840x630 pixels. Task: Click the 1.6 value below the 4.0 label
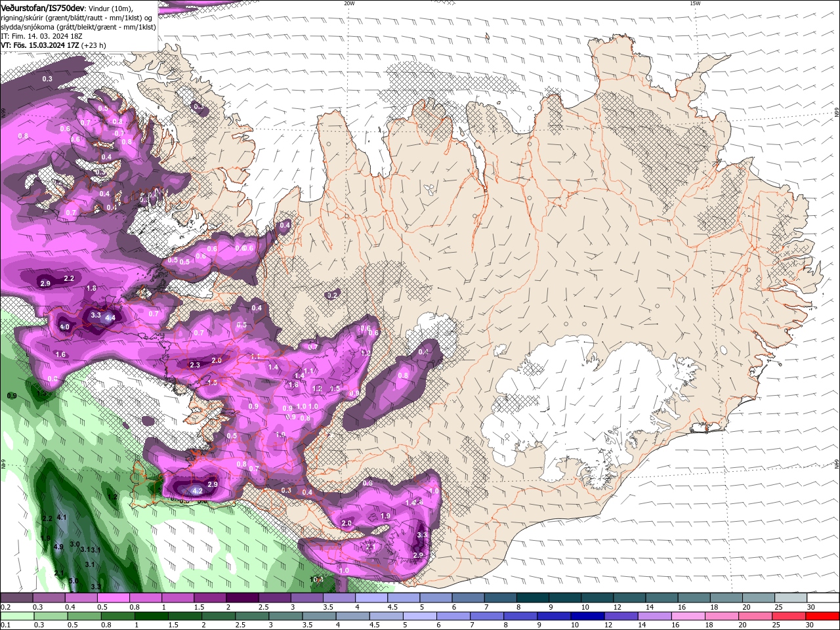(x=61, y=354)
